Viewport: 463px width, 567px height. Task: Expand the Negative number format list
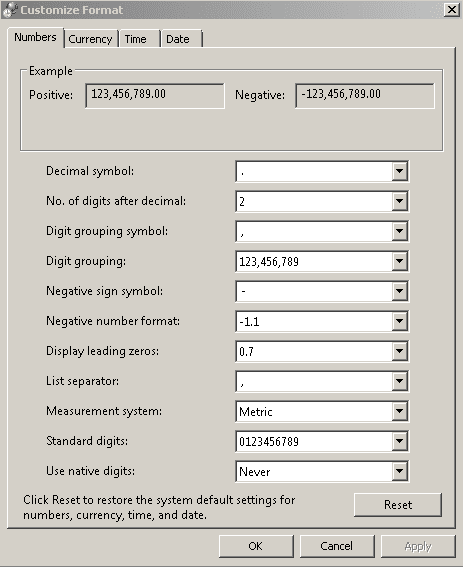point(400,321)
